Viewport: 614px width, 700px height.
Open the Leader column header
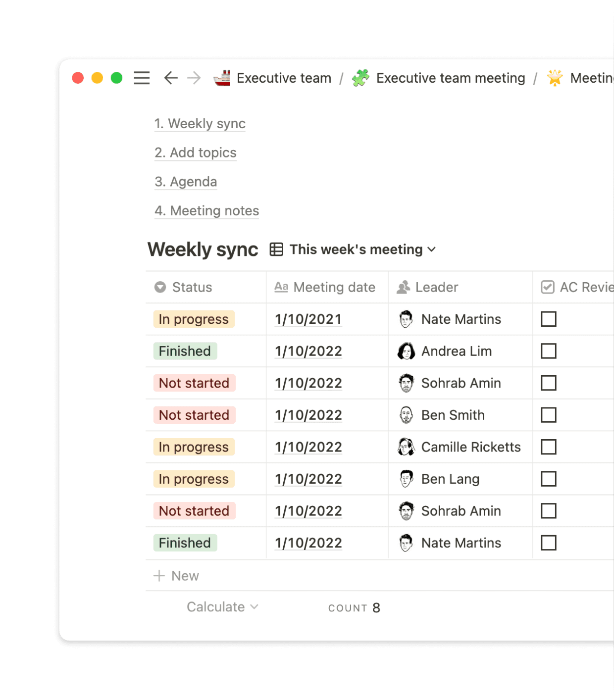(x=436, y=287)
